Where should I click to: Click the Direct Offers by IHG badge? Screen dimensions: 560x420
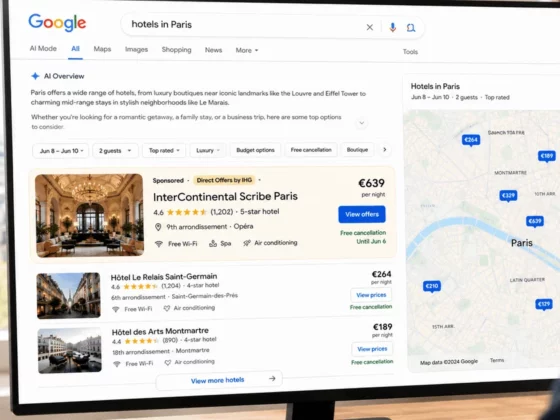[224, 180]
